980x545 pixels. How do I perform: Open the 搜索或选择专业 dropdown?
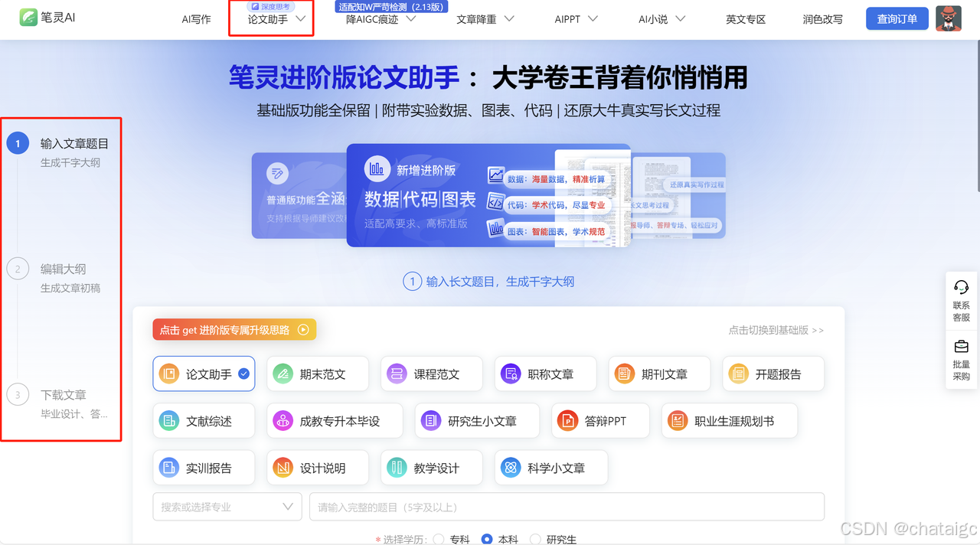[x=227, y=507]
